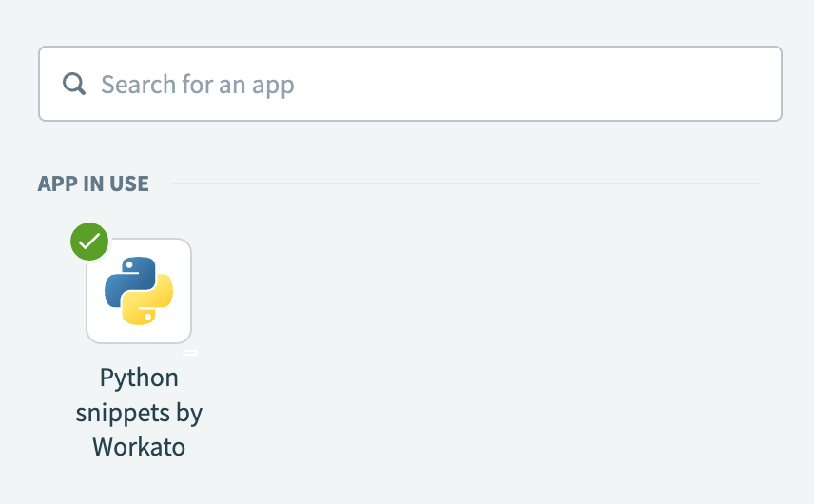Click the "Python snippets by Workato" label
Viewport: 814px width, 504px height.
(139, 412)
